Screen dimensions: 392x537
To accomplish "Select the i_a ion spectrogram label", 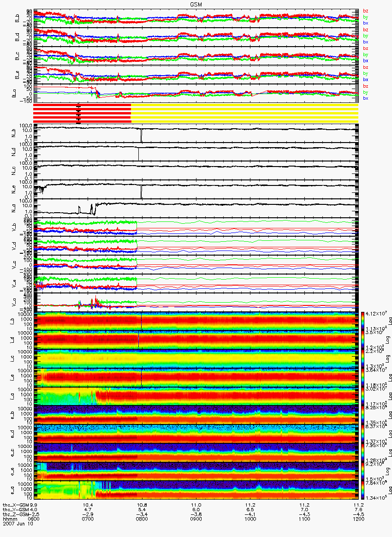I will (x=12, y=397).
